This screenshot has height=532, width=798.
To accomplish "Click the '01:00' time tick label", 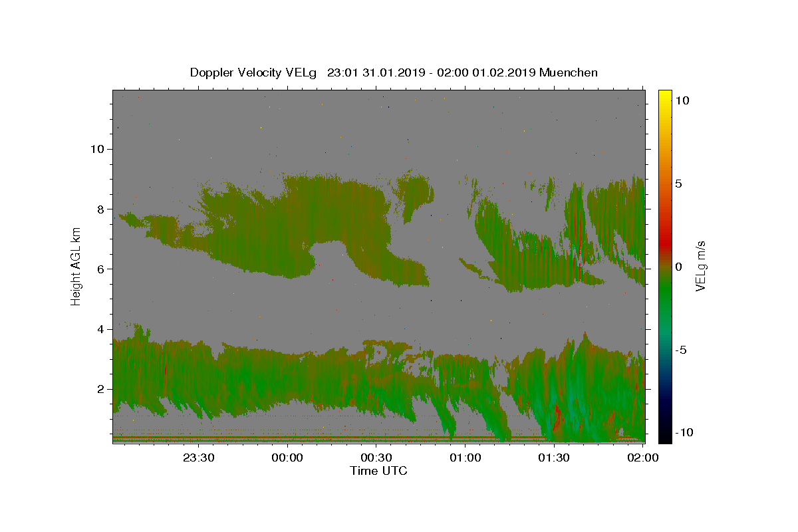I will point(465,458).
